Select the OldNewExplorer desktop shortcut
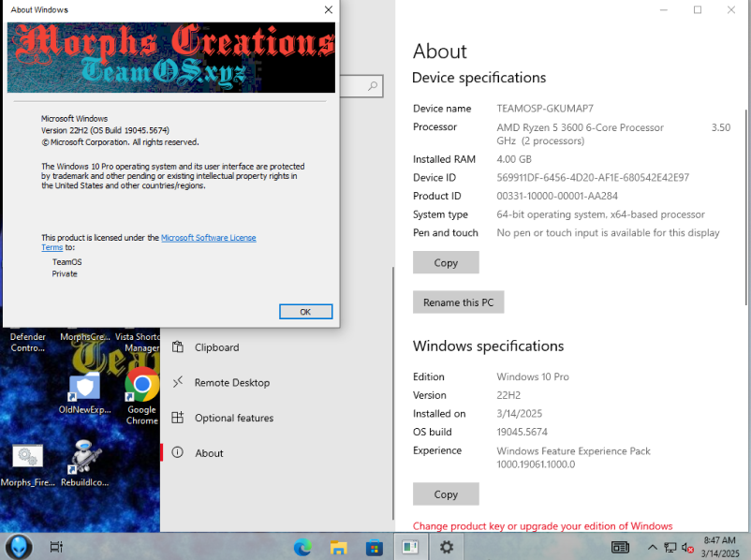This screenshot has width=751, height=560. coord(85,394)
